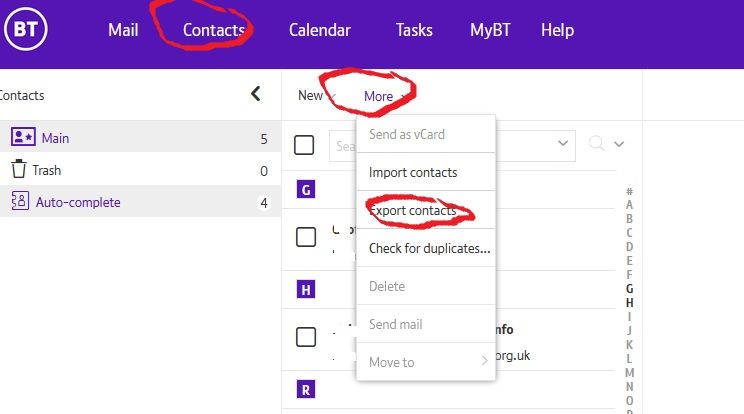Click the search magnifier icon
The width and height of the screenshot is (744, 414).
point(597,144)
